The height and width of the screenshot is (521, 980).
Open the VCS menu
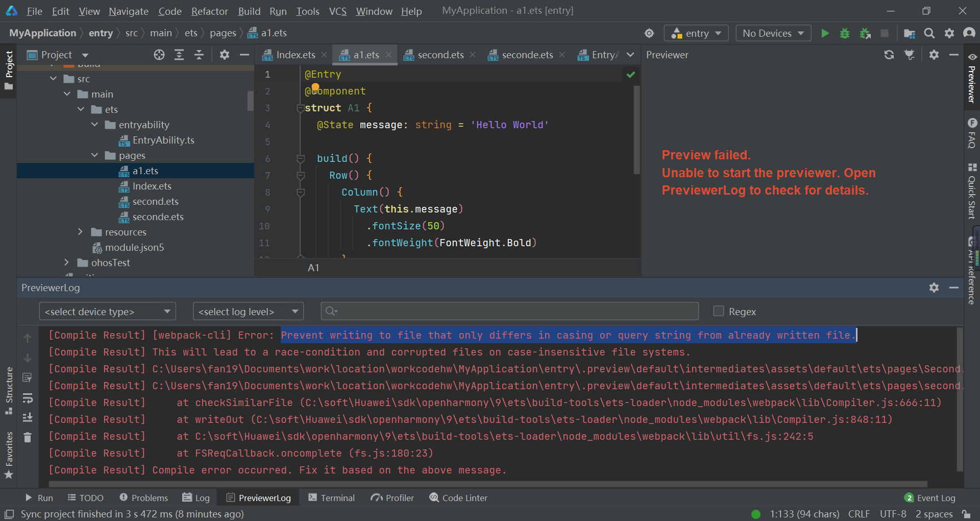pos(337,11)
